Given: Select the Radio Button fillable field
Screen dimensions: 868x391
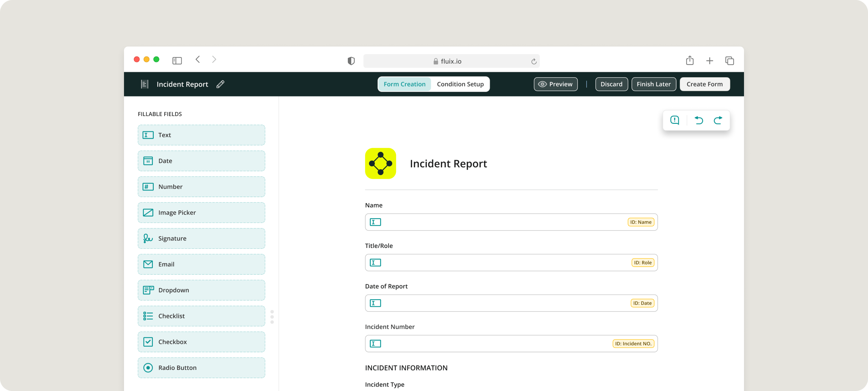Looking at the screenshot, I should (201, 368).
